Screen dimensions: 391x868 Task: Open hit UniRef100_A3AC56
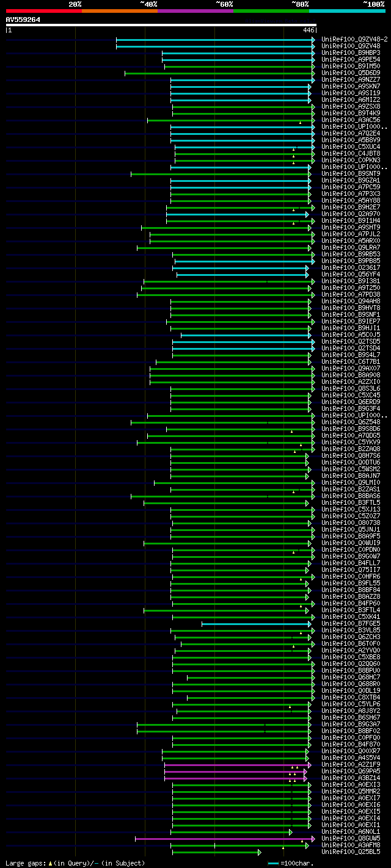click(351, 120)
